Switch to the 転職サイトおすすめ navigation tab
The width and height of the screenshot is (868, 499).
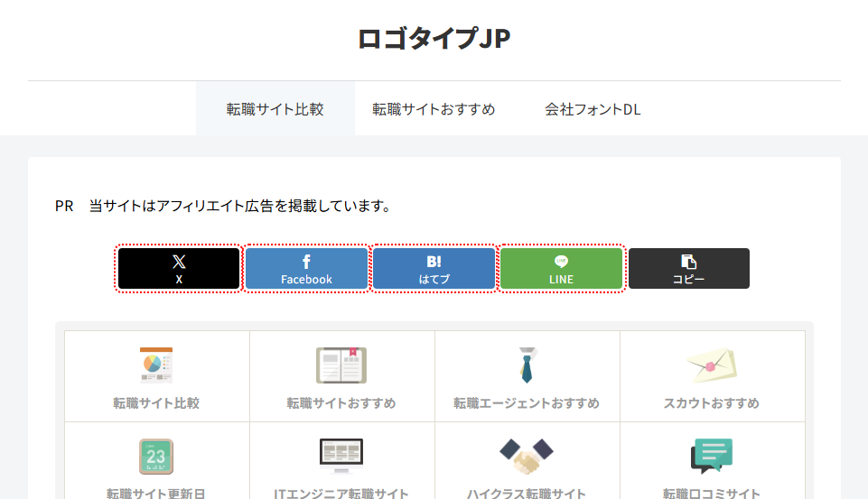[x=434, y=109]
